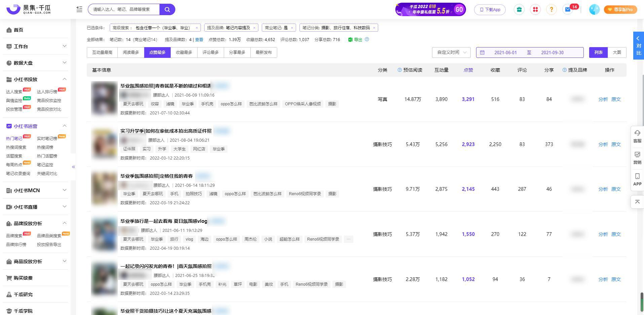
Task: Open 原文 for 一起记录闪闪发光的青春 note
Action: tap(616, 279)
